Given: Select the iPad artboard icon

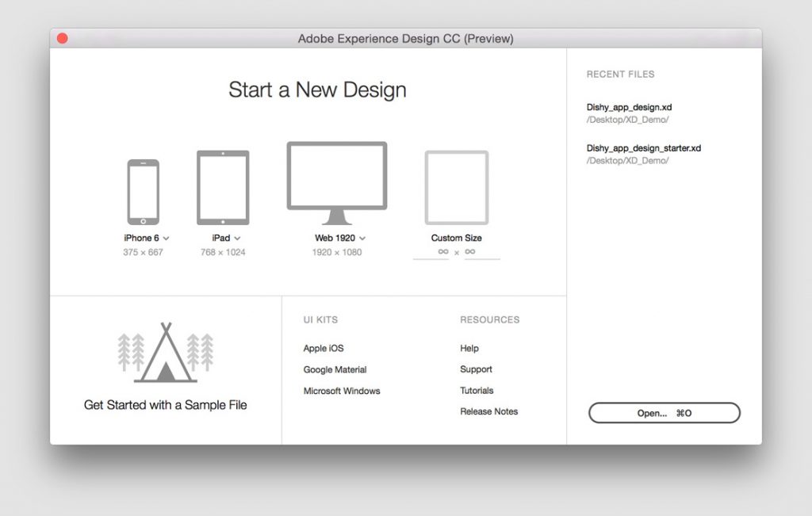Looking at the screenshot, I should click(x=223, y=188).
